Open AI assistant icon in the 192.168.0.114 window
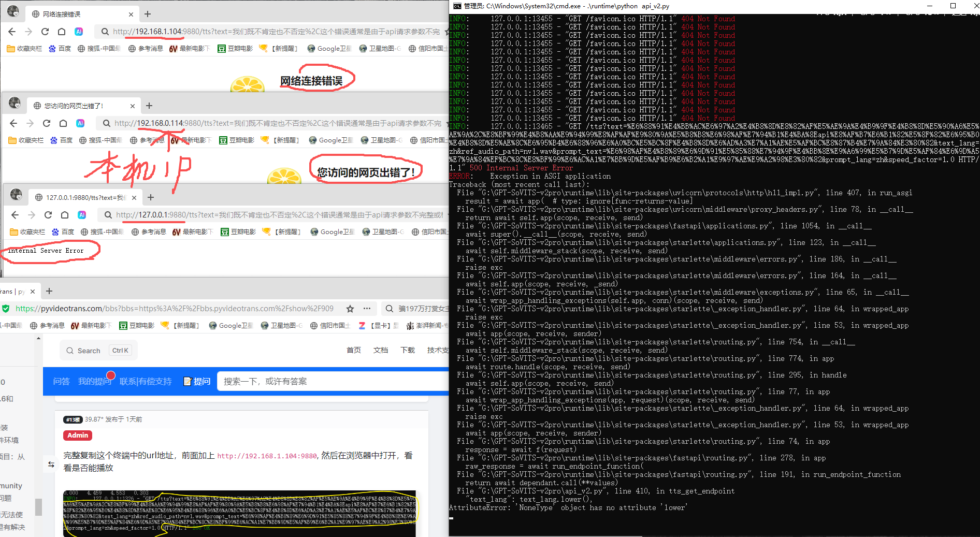Screen dimensions: 980x537 (x=80, y=123)
